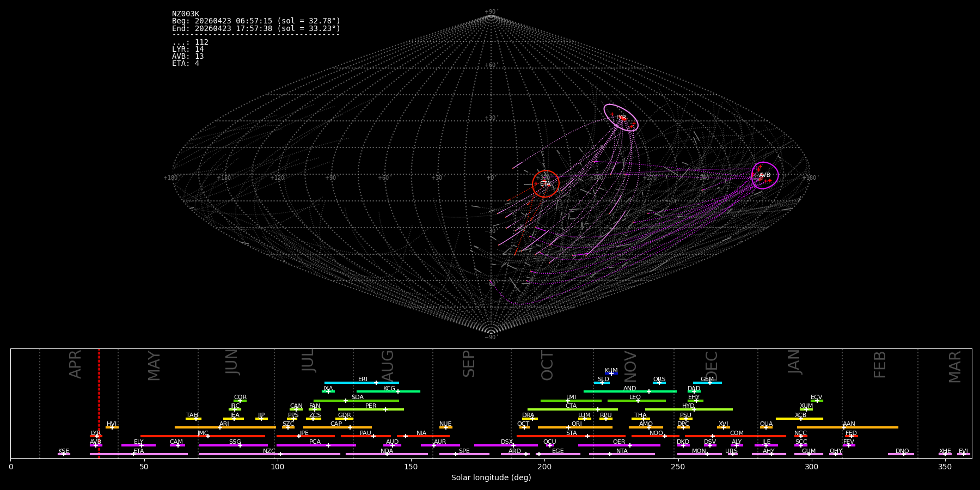The width and height of the screenshot is (980, 490).
Task: Click the Beg: 20260423 06:57:15 line
Action: 256,21
